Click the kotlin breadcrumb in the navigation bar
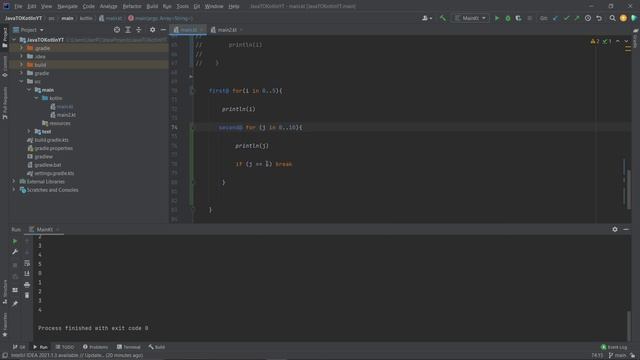The image size is (640, 360). tap(86, 18)
